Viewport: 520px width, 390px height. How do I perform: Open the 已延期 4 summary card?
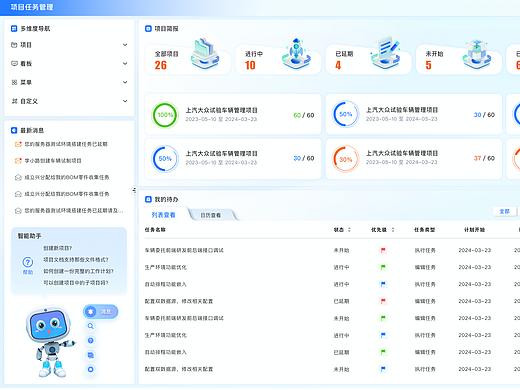pos(368,59)
